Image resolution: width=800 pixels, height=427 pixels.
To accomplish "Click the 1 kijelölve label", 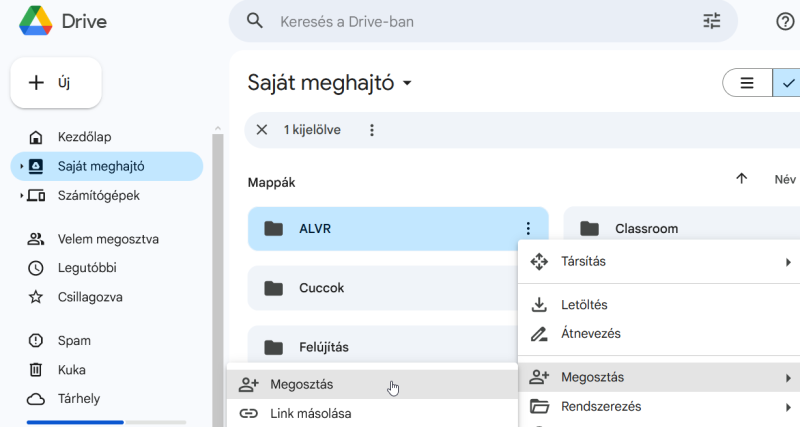I will tap(312, 130).
